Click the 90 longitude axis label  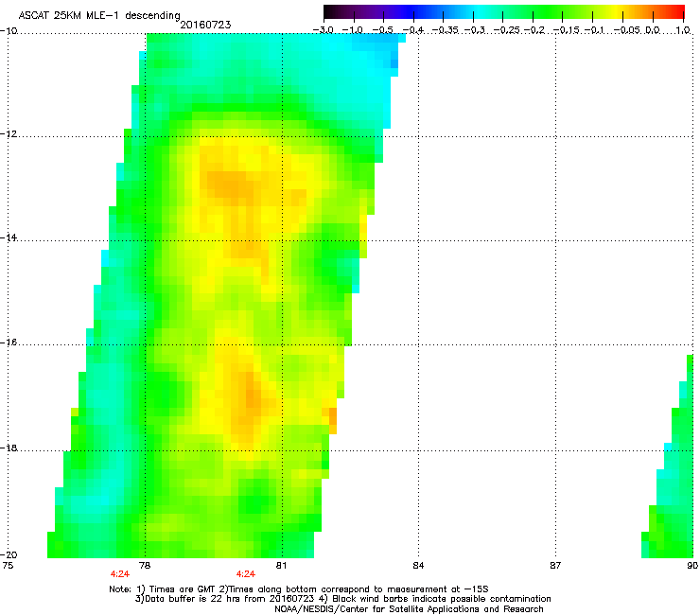click(x=692, y=566)
